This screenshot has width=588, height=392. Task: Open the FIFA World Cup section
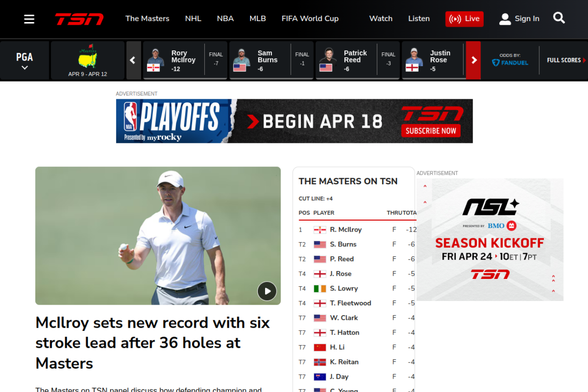[x=310, y=19]
